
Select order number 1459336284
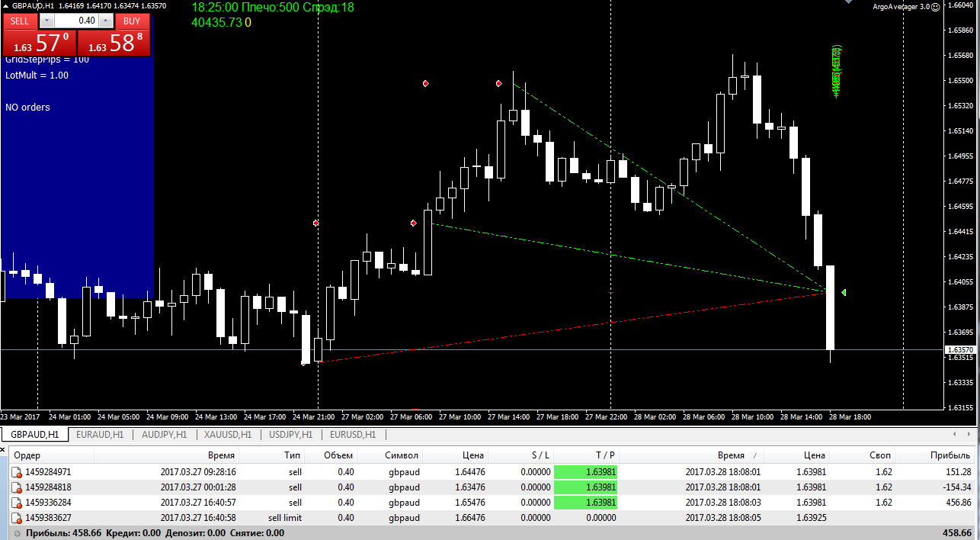pyautogui.click(x=48, y=503)
